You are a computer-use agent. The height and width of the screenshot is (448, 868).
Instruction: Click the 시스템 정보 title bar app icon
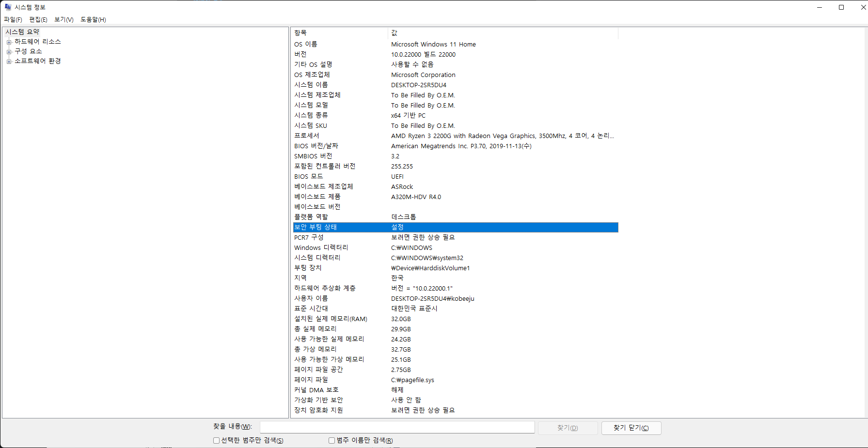pos(8,7)
